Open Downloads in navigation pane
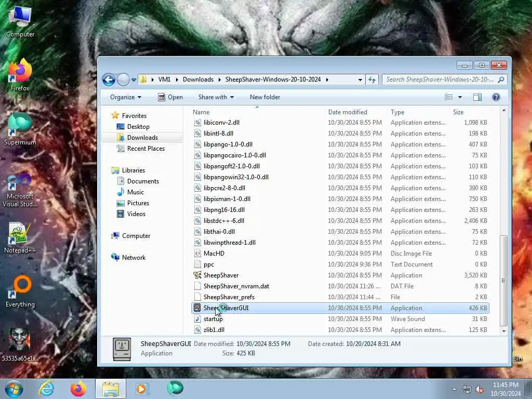Viewport: 532px width, 399px height. pos(142,137)
